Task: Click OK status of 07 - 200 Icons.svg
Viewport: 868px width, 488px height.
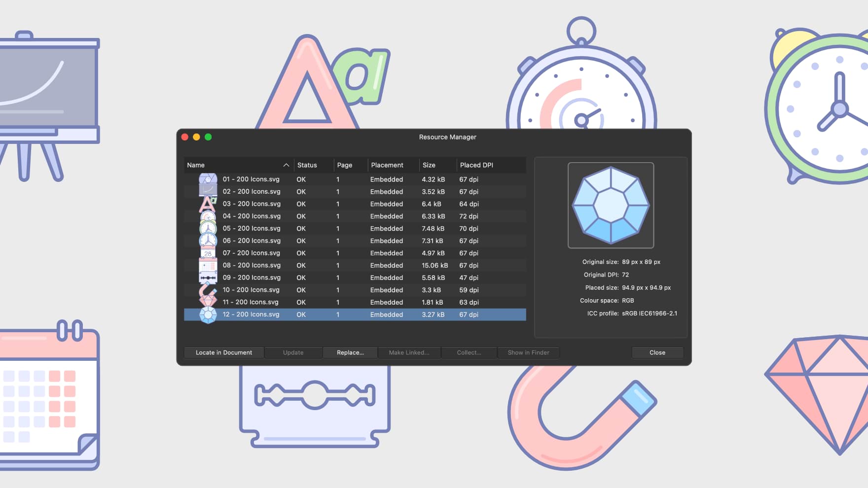Action: click(x=301, y=253)
